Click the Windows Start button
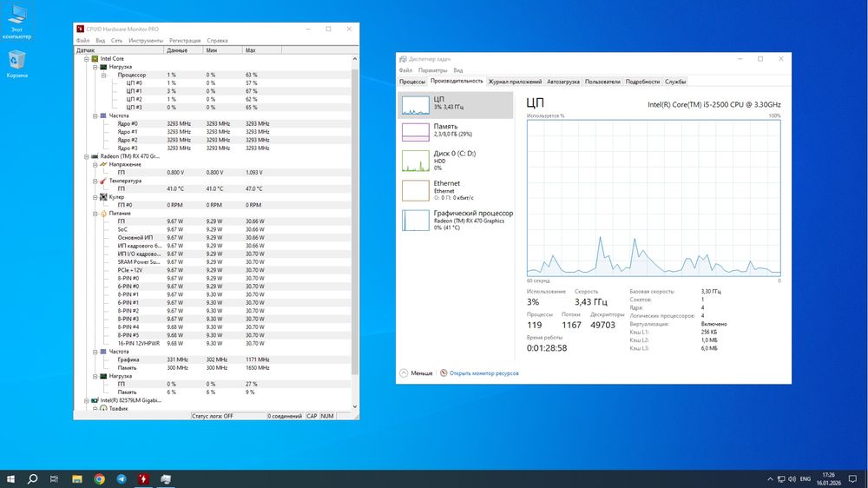Screen dimensions: 868x488 [10, 479]
